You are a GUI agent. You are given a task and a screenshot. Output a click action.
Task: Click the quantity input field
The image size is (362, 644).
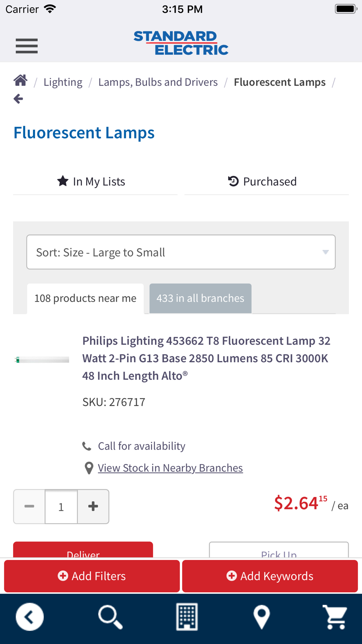pyautogui.click(x=61, y=506)
